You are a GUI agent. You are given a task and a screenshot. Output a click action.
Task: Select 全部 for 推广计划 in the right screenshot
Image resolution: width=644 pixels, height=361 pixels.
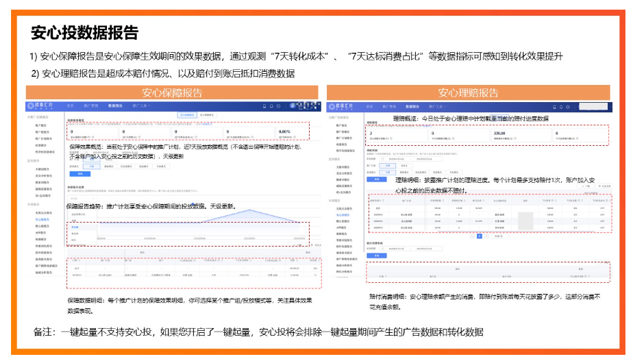pos(387,166)
